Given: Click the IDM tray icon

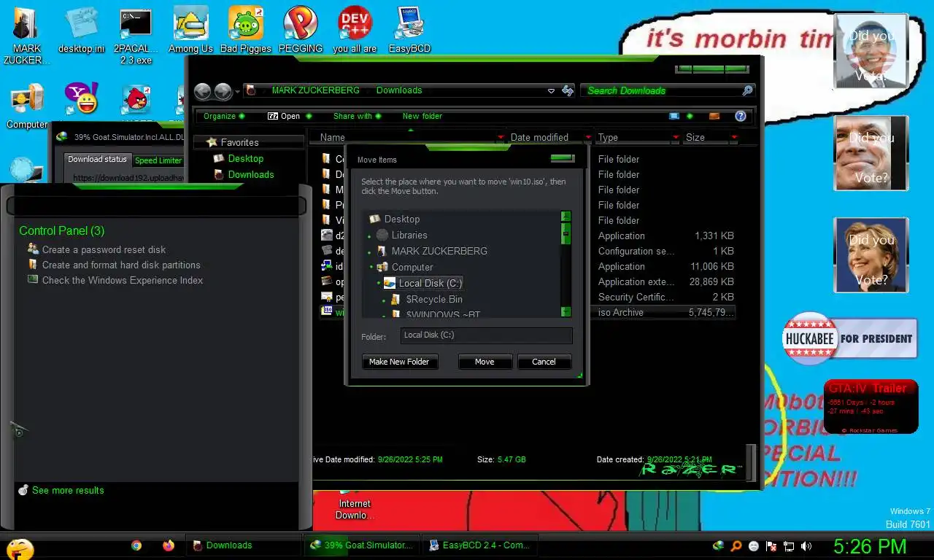Looking at the screenshot, I should coord(719,545).
